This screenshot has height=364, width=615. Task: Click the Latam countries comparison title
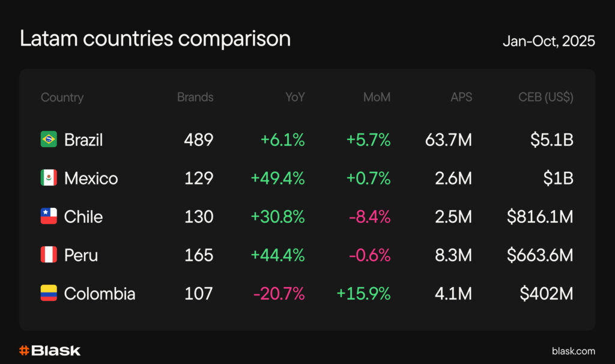pos(155,39)
